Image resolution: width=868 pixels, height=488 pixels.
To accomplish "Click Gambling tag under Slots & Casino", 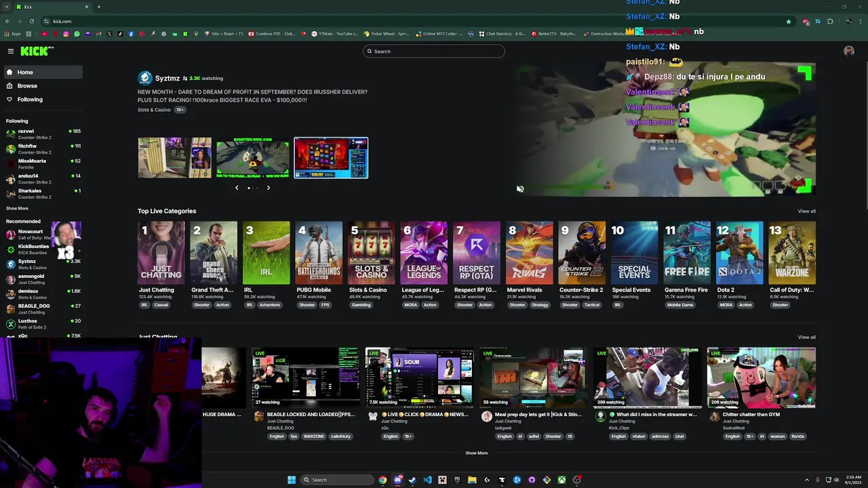I will coord(361,305).
